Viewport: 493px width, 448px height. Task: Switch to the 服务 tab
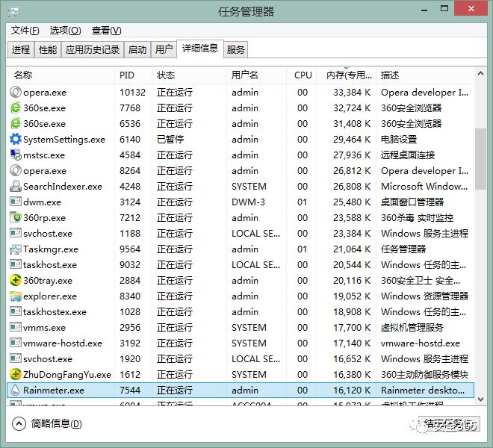tap(235, 49)
